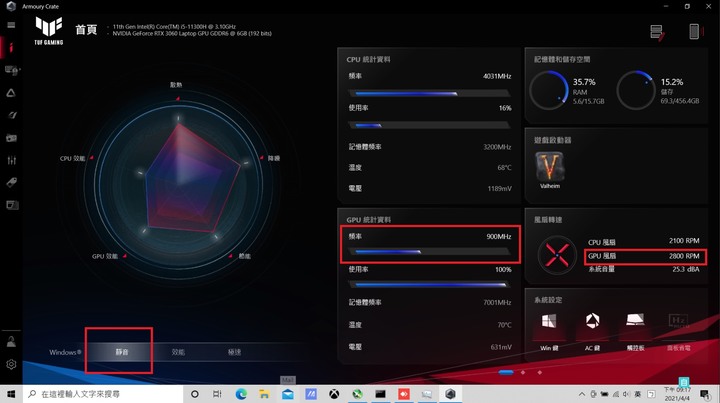Image resolution: width=720 pixels, height=403 pixels.
Task: Click the CPU 效能 label on radar chart
Action: pos(73,158)
